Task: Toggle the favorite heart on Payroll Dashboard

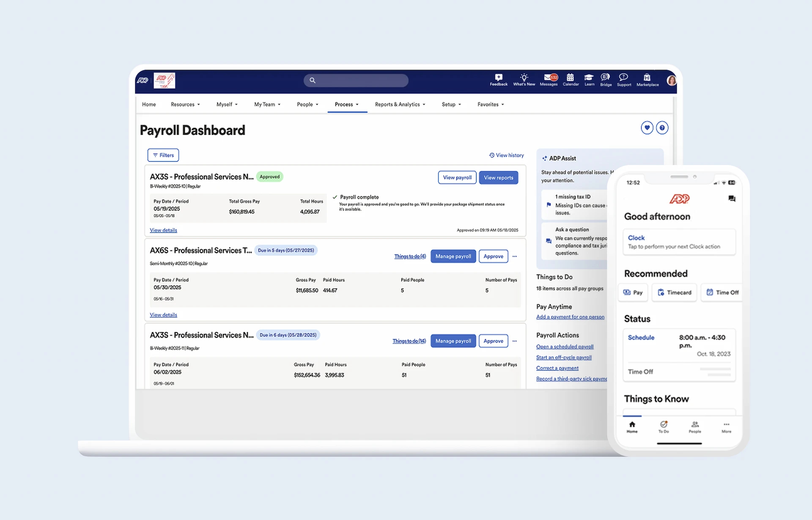Action: (647, 127)
